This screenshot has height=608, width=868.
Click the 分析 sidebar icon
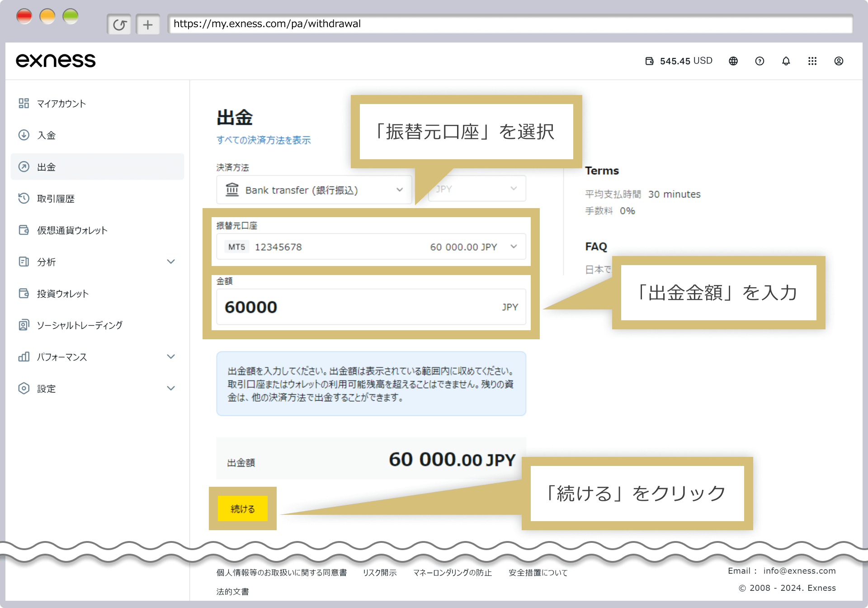(24, 262)
